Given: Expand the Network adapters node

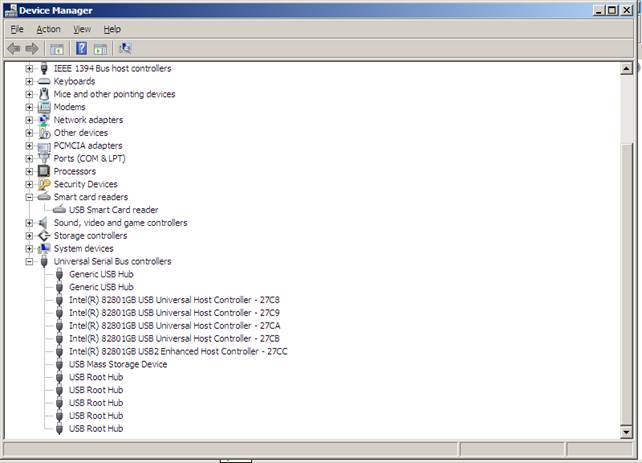Looking at the screenshot, I should click(29, 120).
